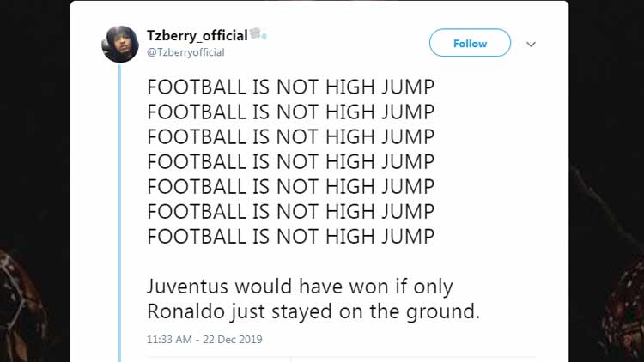Click the Follow button
The image size is (644, 362).
[470, 43]
